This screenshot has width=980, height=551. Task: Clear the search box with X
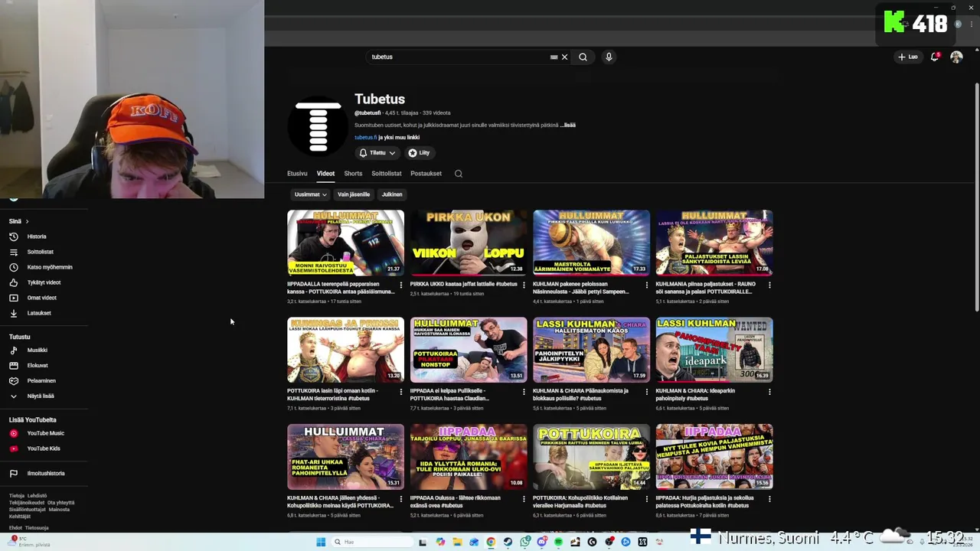point(565,57)
